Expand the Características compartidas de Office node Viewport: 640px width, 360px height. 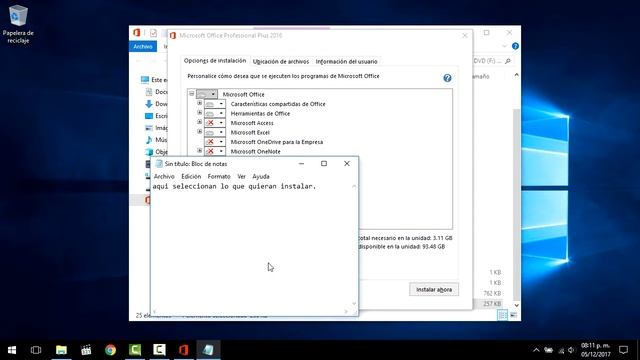tap(200, 103)
